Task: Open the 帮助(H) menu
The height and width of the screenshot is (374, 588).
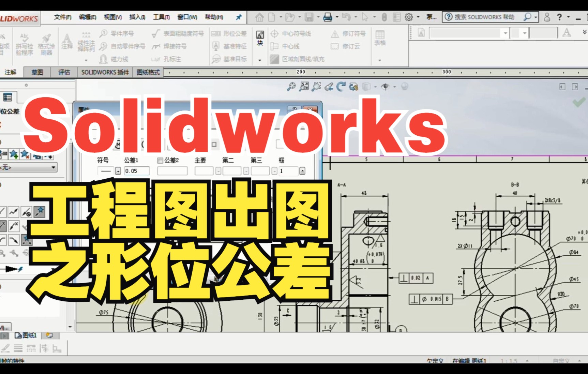Action: click(x=214, y=17)
